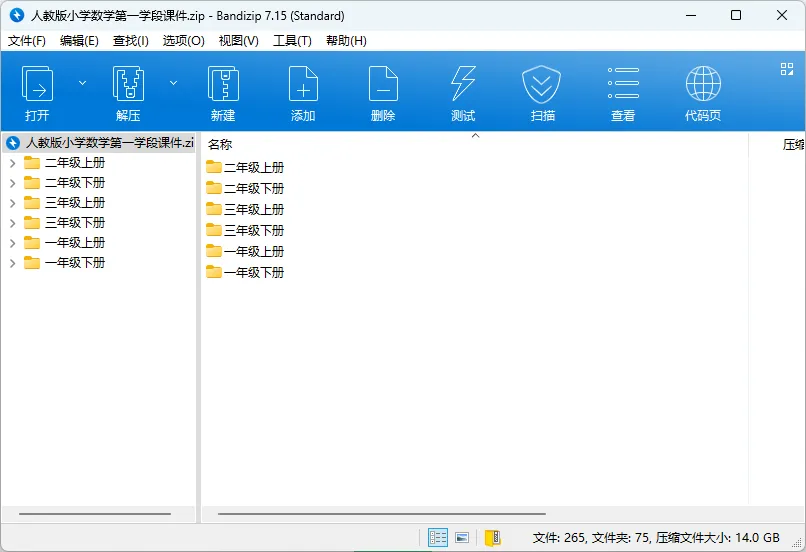Select 三年级下册 in the file list
The image size is (806, 552).
(245, 231)
